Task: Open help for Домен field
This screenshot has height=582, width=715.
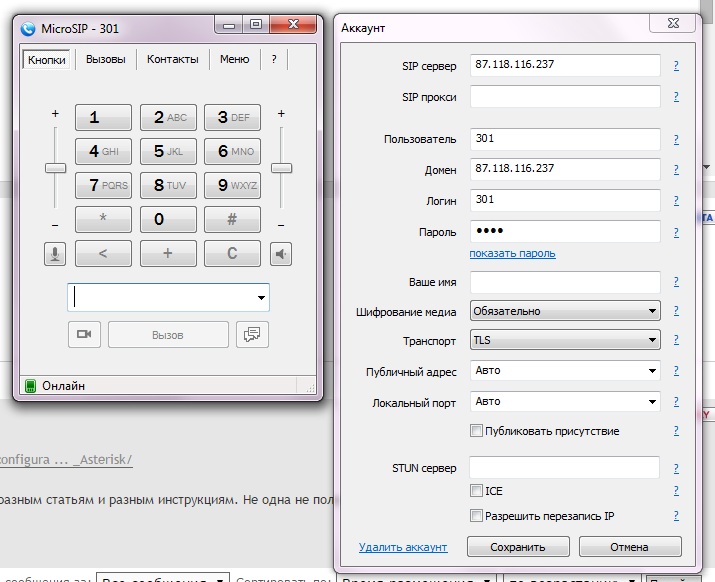Action: pyautogui.click(x=676, y=169)
